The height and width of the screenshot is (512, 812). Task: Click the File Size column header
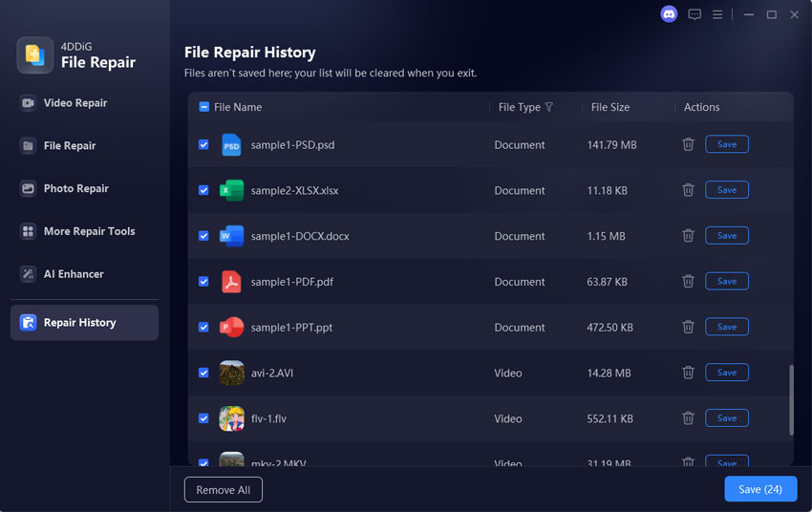click(x=610, y=107)
